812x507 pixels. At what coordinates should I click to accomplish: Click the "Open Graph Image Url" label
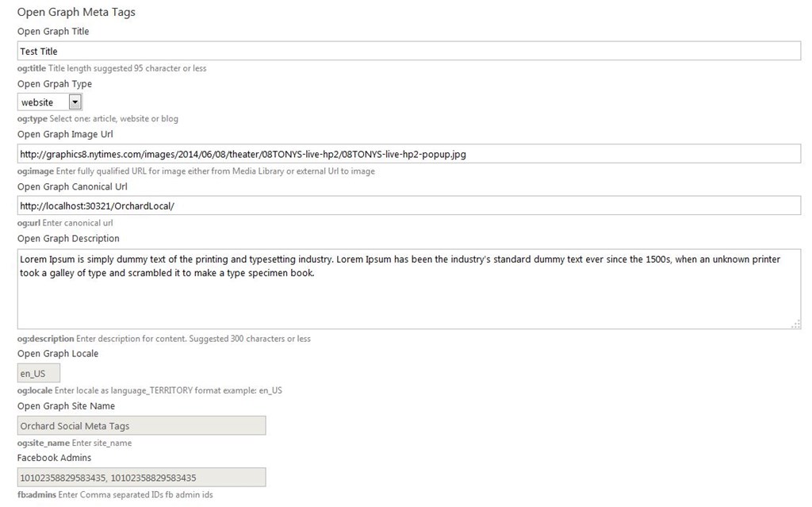click(65, 134)
